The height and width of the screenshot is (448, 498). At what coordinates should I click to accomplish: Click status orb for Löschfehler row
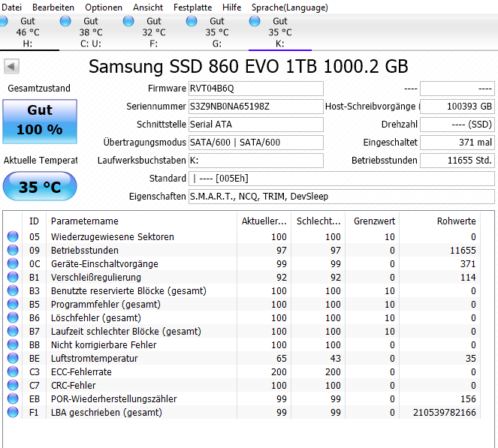click(x=13, y=317)
